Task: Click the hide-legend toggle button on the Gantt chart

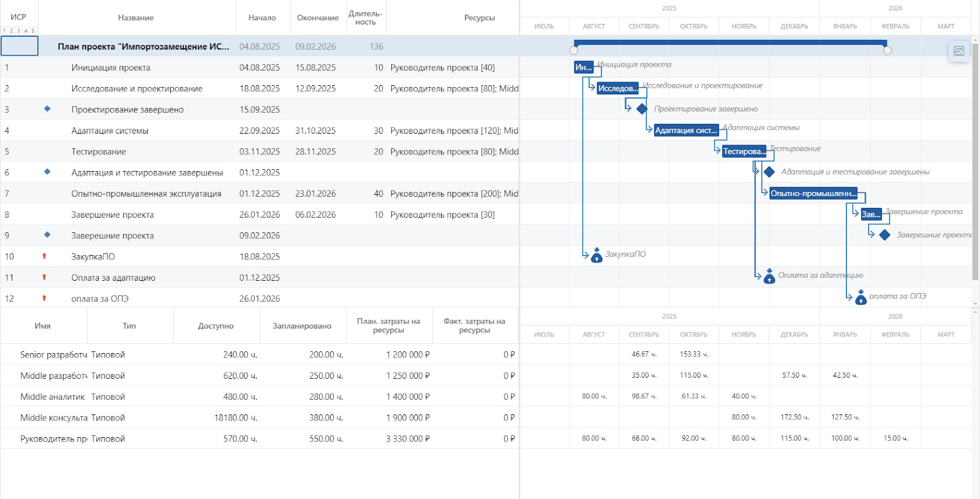Action: 959,51
